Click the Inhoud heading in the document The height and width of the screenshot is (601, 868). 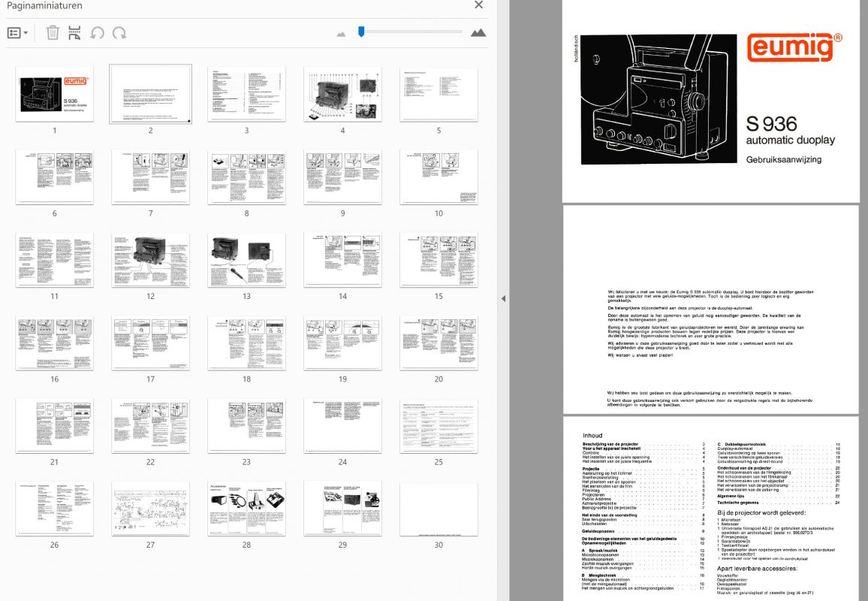[592, 436]
